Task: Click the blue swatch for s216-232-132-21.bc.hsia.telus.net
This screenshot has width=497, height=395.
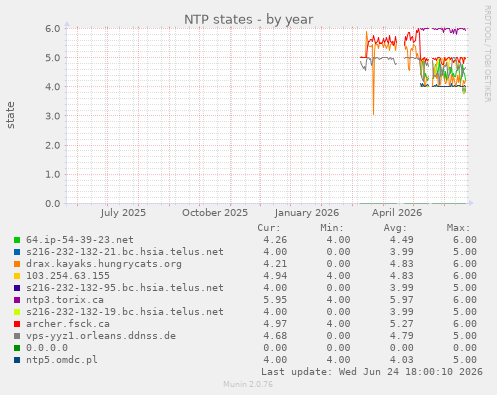Action: coord(17,252)
